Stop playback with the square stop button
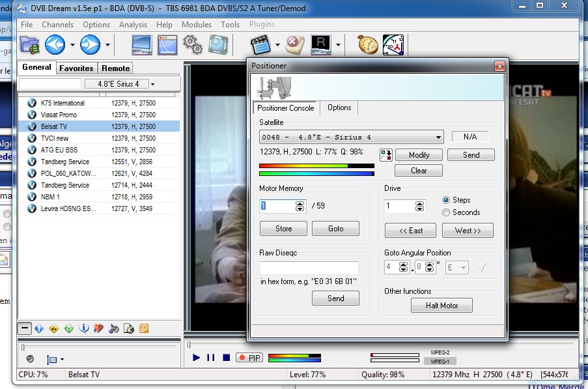 226,358
